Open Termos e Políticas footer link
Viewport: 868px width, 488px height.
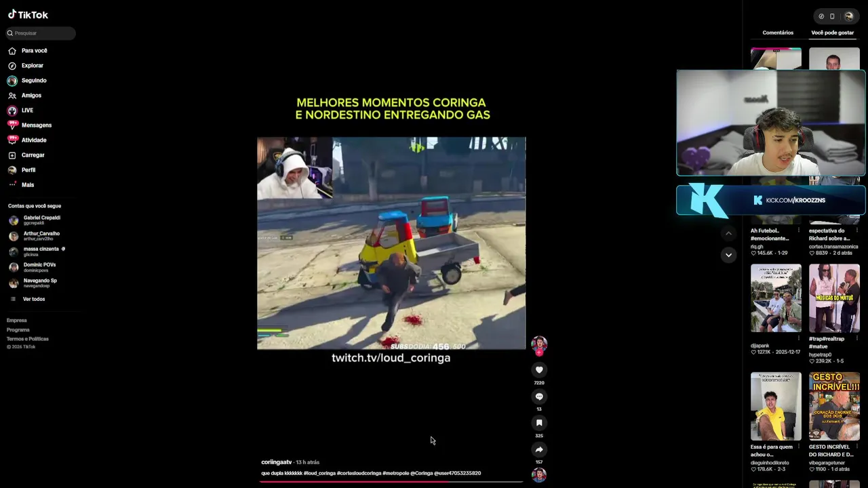coord(28,339)
